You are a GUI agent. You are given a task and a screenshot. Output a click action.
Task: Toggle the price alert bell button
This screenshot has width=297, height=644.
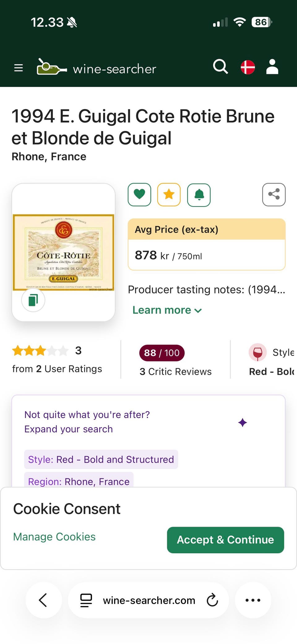(x=199, y=195)
